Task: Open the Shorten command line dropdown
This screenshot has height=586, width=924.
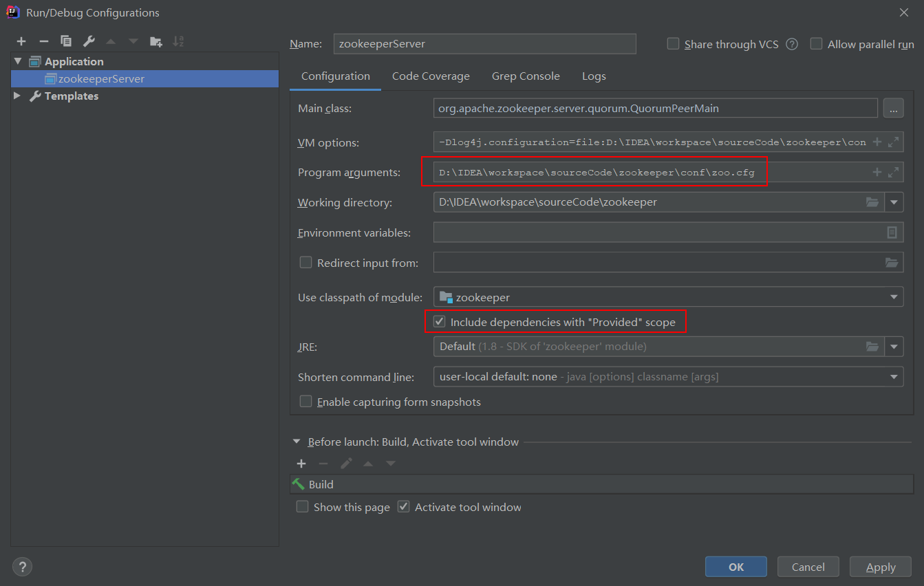Action: tap(894, 377)
